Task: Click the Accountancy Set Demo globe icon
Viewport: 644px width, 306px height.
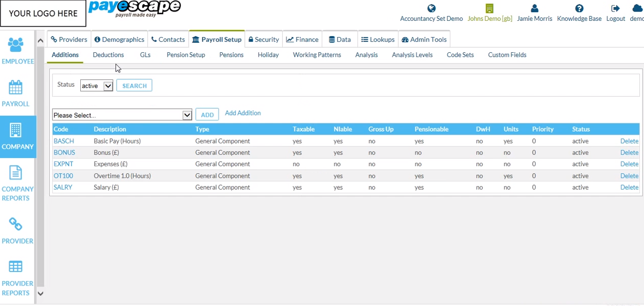Action: click(x=431, y=8)
